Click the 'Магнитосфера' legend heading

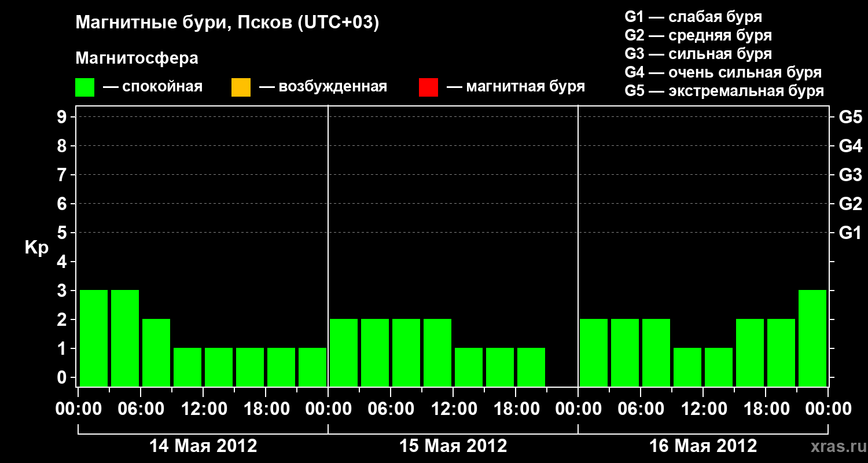(x=137, y=58)
